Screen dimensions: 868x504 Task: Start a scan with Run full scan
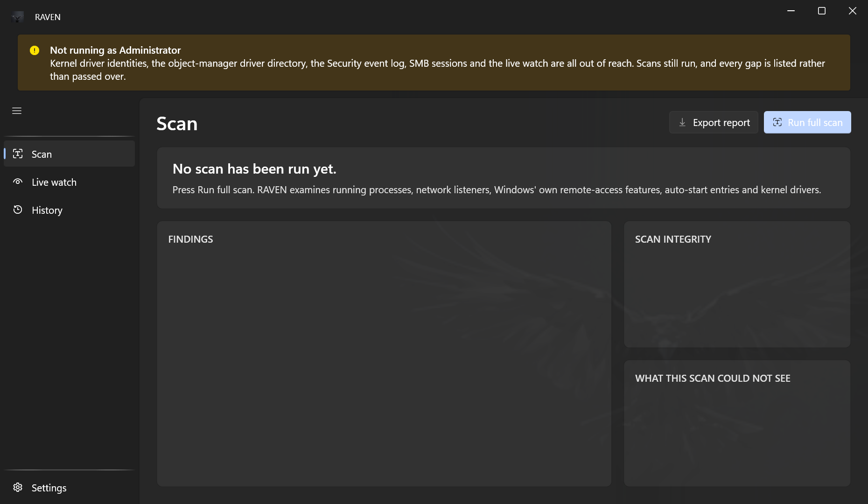[807, 122]
